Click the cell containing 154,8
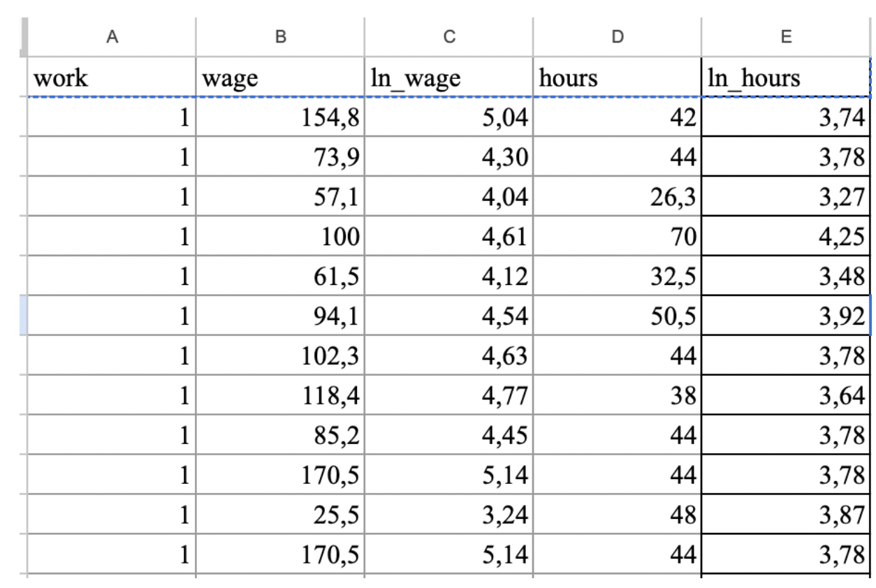Viewport: 876px width, 588px height. 280,118
